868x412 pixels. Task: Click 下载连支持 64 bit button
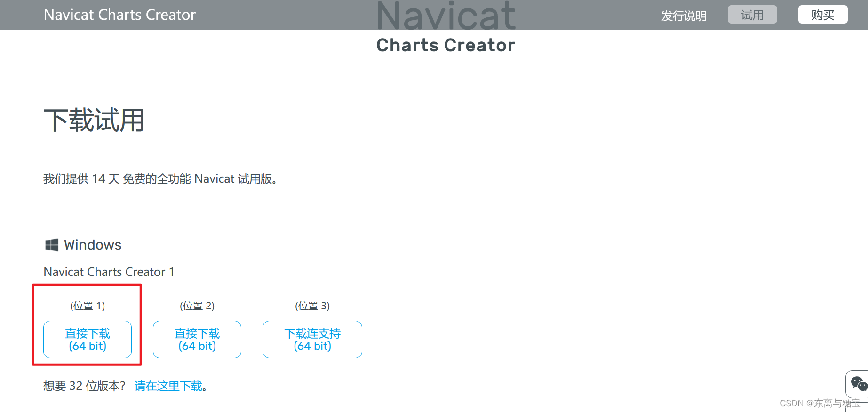tap(312, 339)
